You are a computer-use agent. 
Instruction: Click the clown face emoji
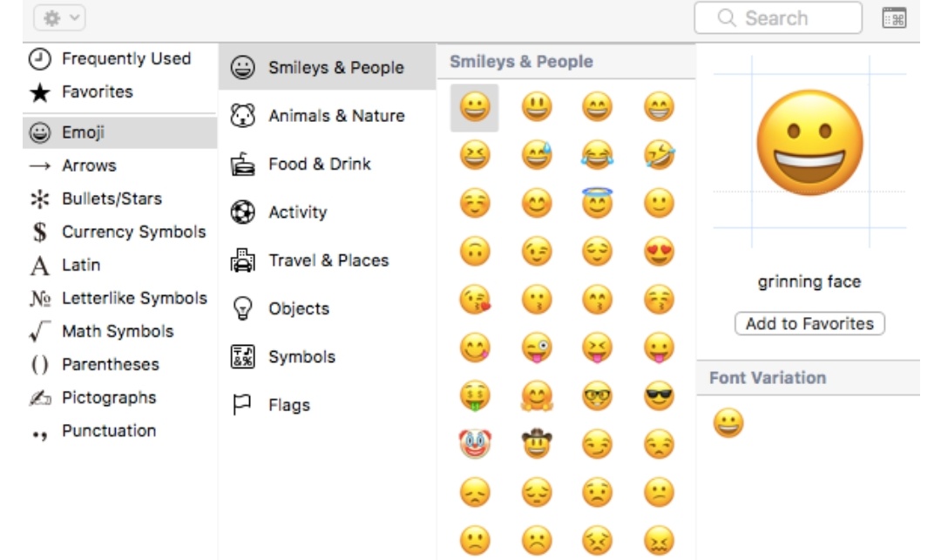point(475,444)
